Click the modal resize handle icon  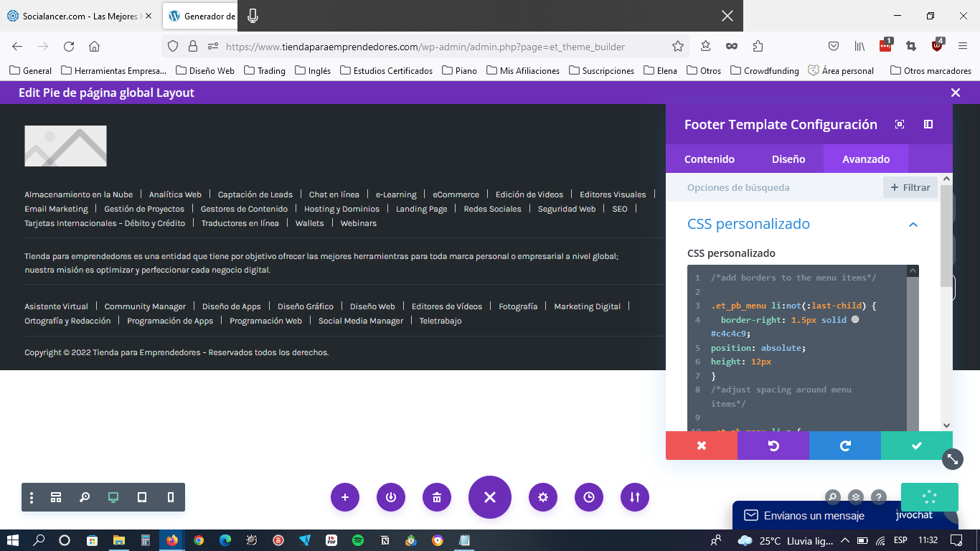[953, 458]
